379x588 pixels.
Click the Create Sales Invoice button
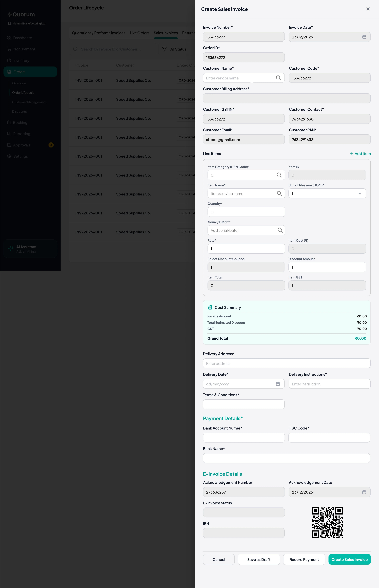click(349, 559)
